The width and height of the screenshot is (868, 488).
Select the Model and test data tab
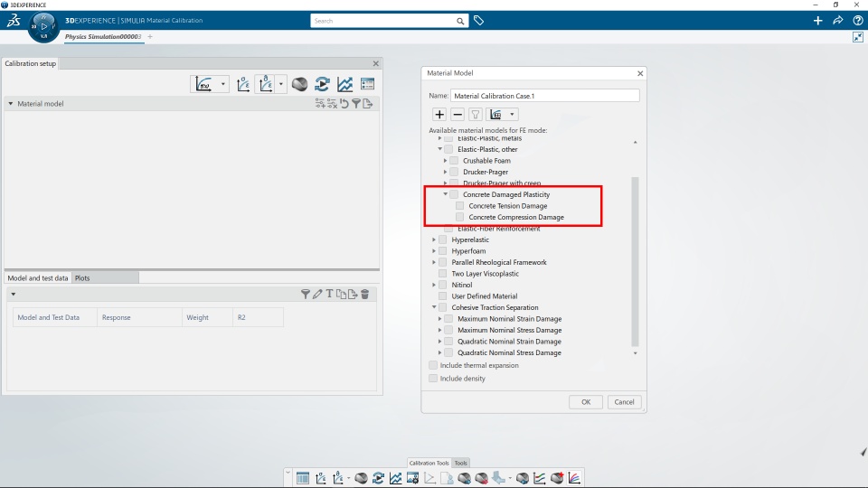(38, 277)
